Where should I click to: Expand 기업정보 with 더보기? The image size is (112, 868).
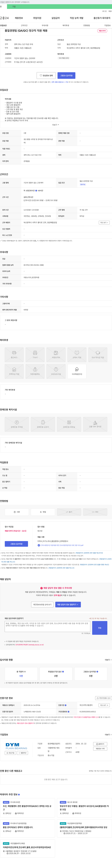(x=108, y=735)
